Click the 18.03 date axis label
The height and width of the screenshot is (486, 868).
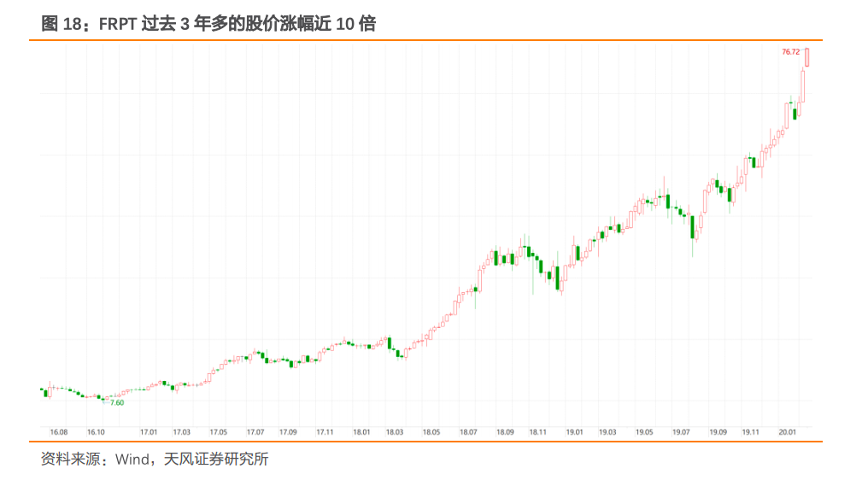tap(395, 431)
